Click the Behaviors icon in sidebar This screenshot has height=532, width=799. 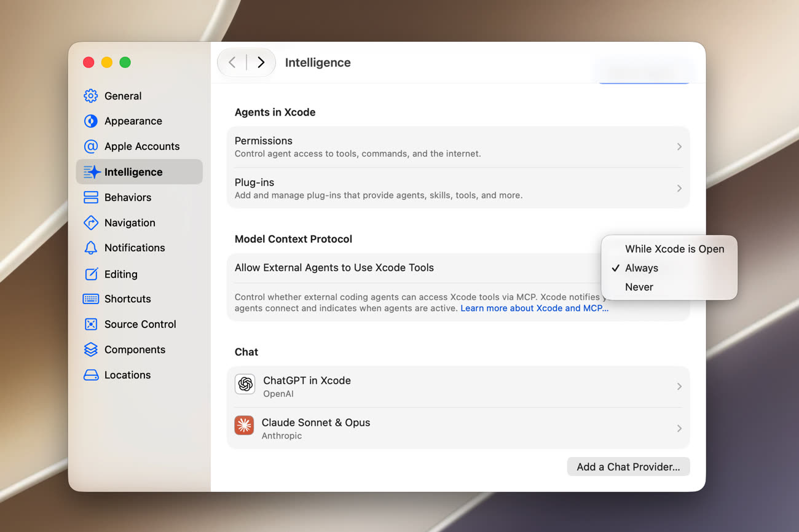[91, 197]
